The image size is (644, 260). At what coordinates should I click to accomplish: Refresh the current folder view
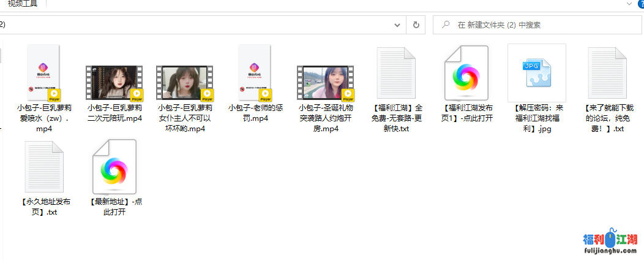click(416, 25)
